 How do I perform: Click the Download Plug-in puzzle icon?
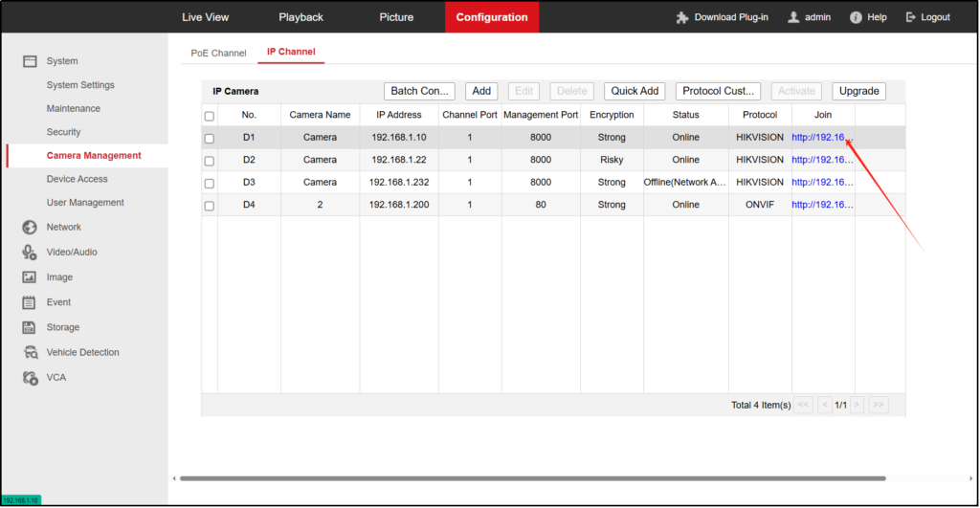681,17
